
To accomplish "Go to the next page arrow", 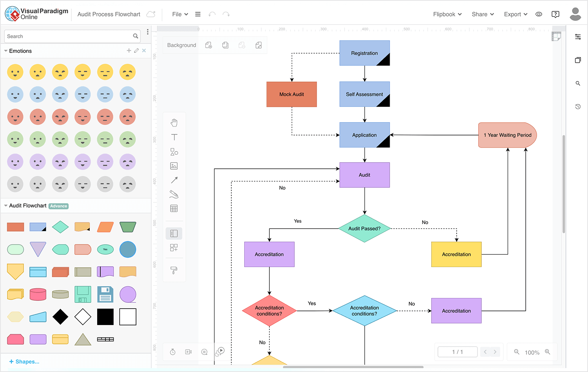I will [x=495, y=352].
